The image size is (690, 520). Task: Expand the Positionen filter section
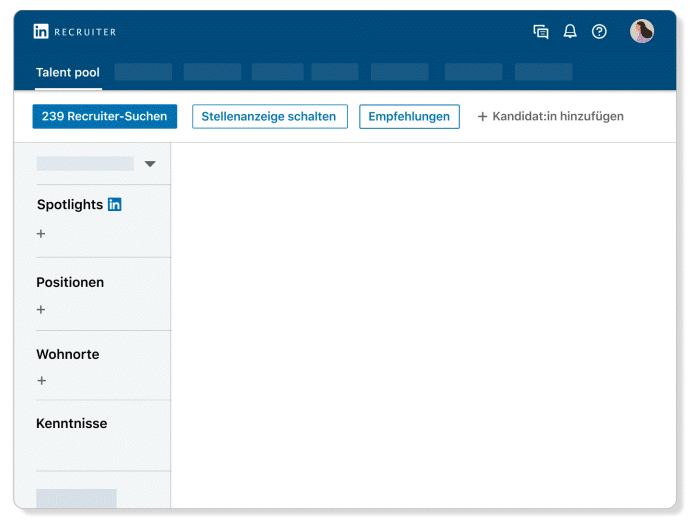(x=70, y=283)
